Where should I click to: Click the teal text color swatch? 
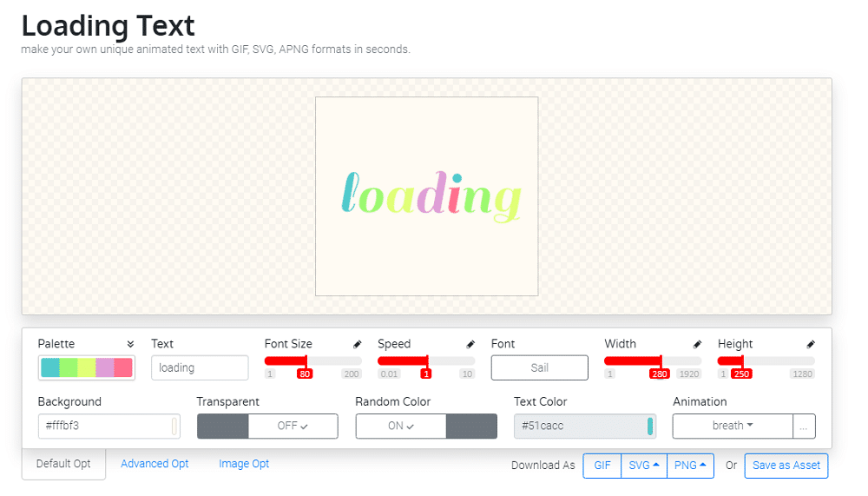[x=650, y=426]
